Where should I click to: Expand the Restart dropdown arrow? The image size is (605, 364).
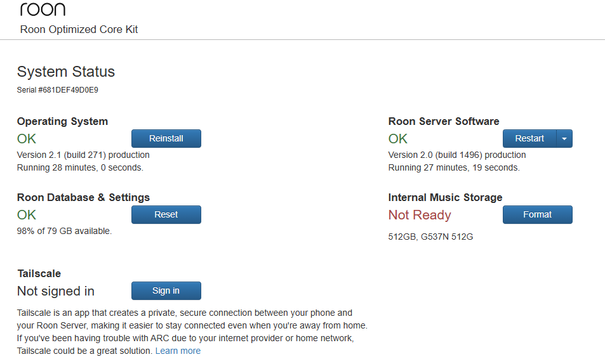(564, 139)
